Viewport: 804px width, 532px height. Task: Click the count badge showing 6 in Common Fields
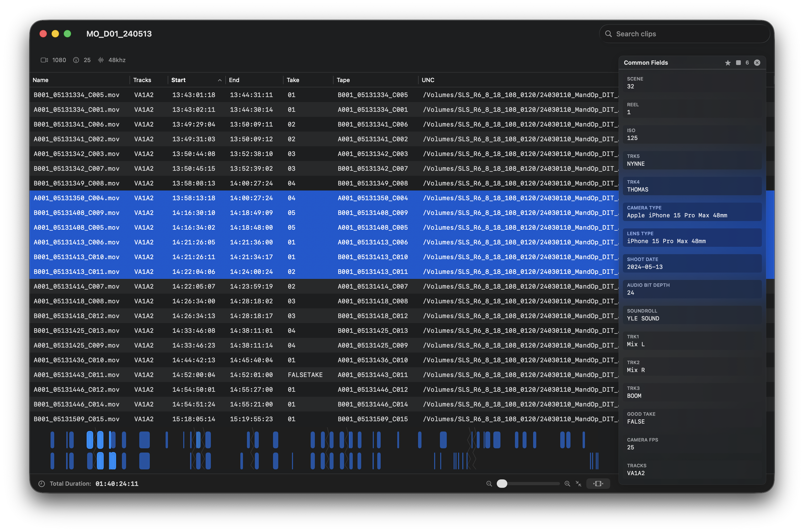point(747,63)
